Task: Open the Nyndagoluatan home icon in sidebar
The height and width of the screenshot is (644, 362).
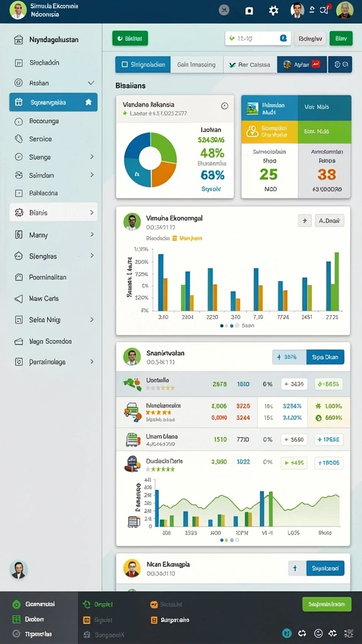Action: pos(18,40)
